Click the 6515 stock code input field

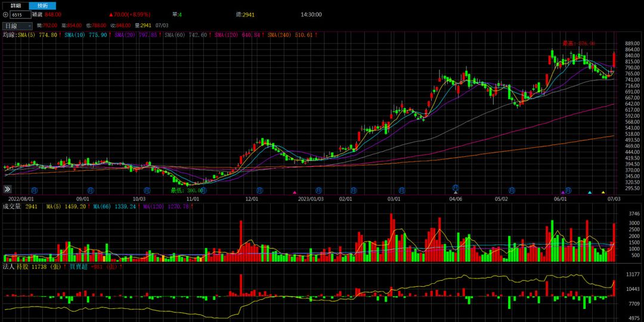tap(20, 14)
